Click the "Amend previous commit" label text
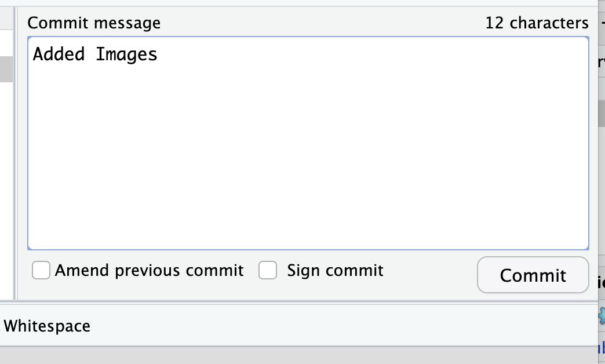This screenshot has width=605, height=364. [x=149, y=271]
